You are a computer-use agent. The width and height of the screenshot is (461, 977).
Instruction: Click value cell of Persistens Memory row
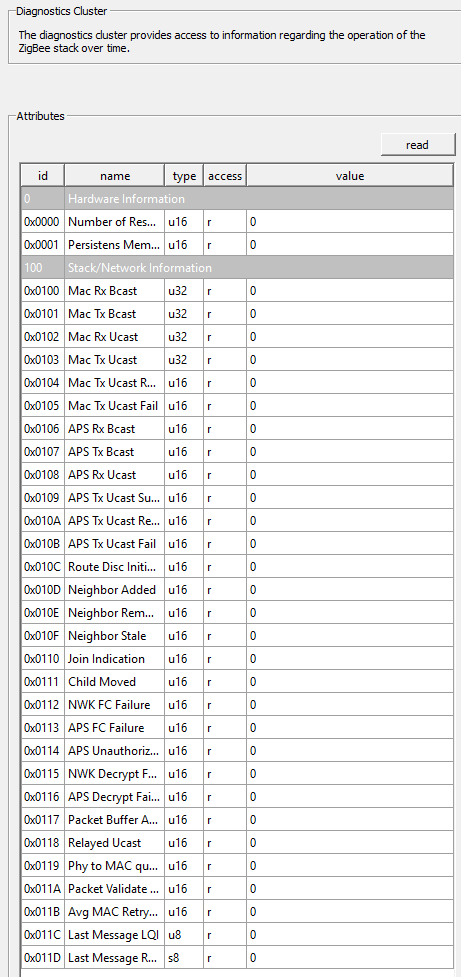(x=350, y=245)
